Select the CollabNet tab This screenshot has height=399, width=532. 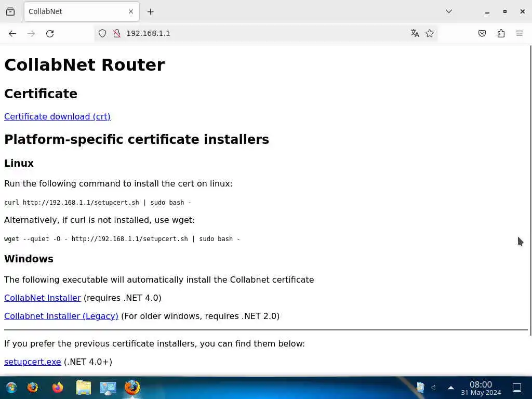[82, 11]
